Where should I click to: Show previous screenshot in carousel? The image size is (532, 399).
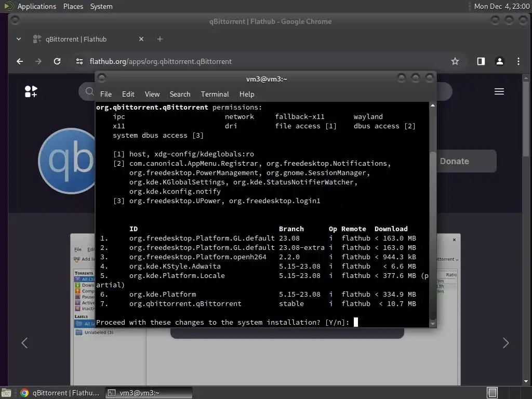pos(24,343)
